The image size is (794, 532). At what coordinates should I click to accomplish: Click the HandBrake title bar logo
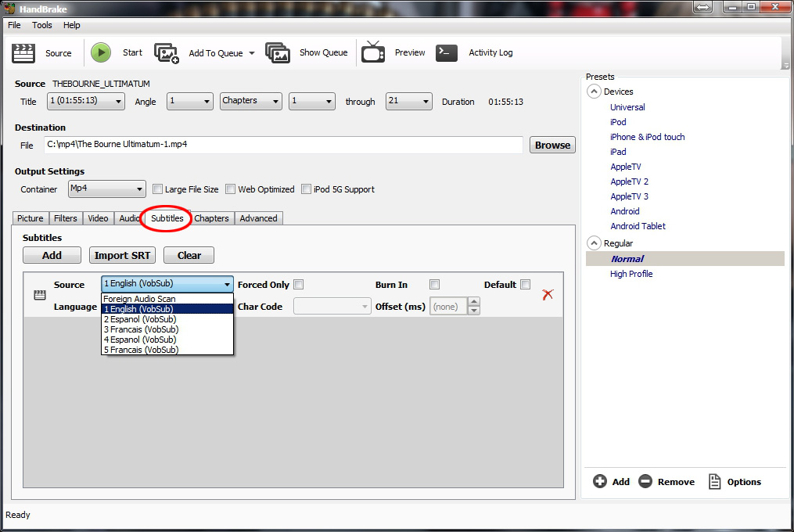click(9, 9)
